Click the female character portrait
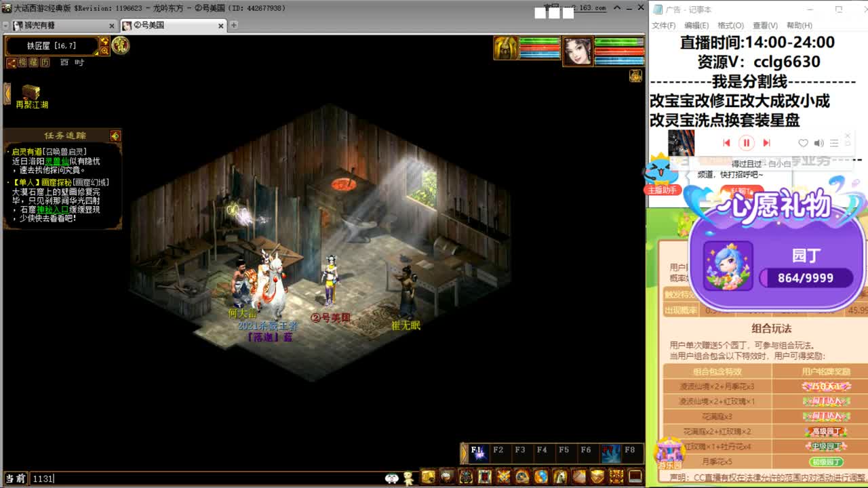The height and width of the screenshot is (488, 868). pos(578,52)
